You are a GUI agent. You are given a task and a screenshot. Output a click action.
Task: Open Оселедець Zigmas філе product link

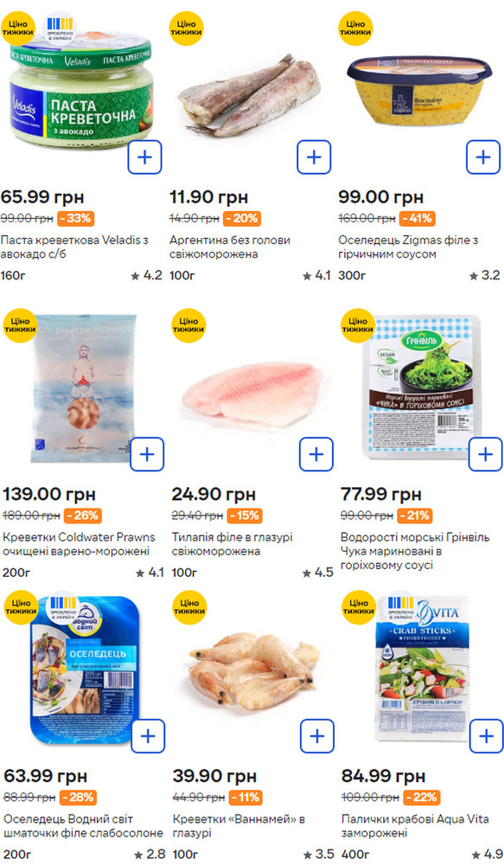coord(408,247)
